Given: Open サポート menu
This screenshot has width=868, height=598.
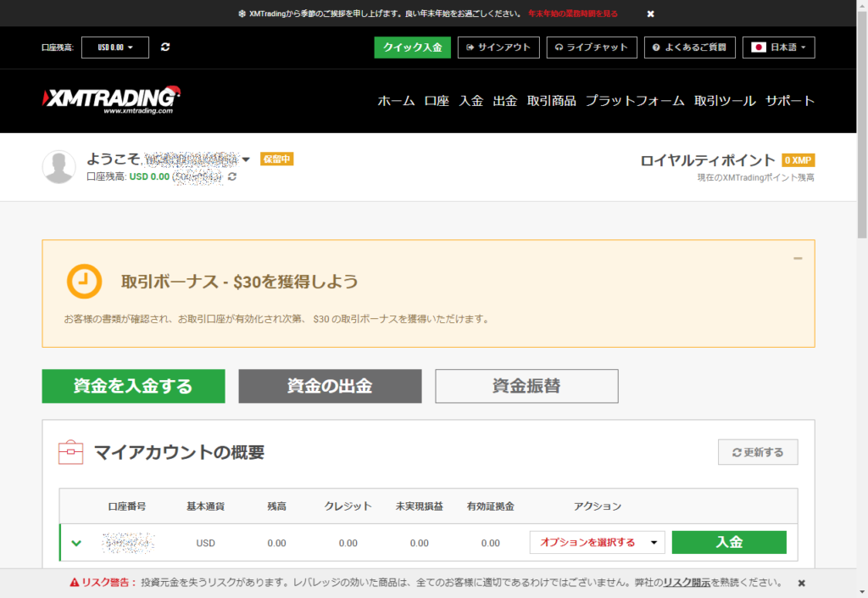Looking at the screenshot, I should point(790,101).
